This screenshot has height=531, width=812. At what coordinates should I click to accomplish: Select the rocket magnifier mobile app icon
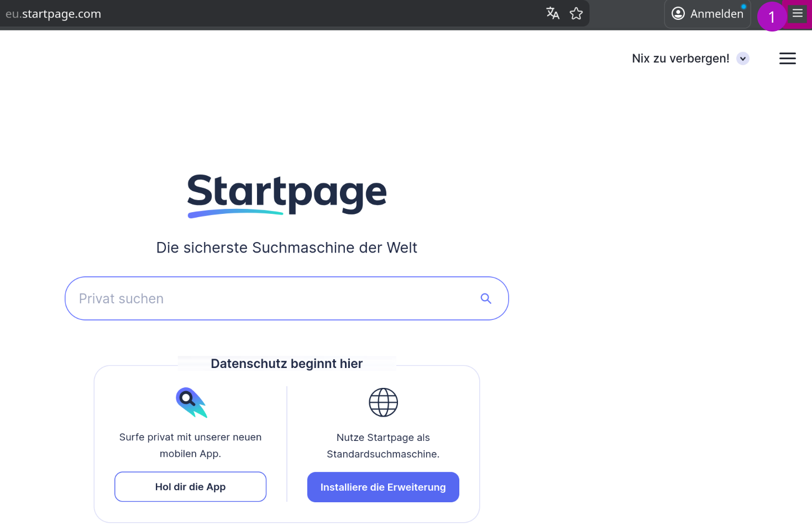pos(190,402)
